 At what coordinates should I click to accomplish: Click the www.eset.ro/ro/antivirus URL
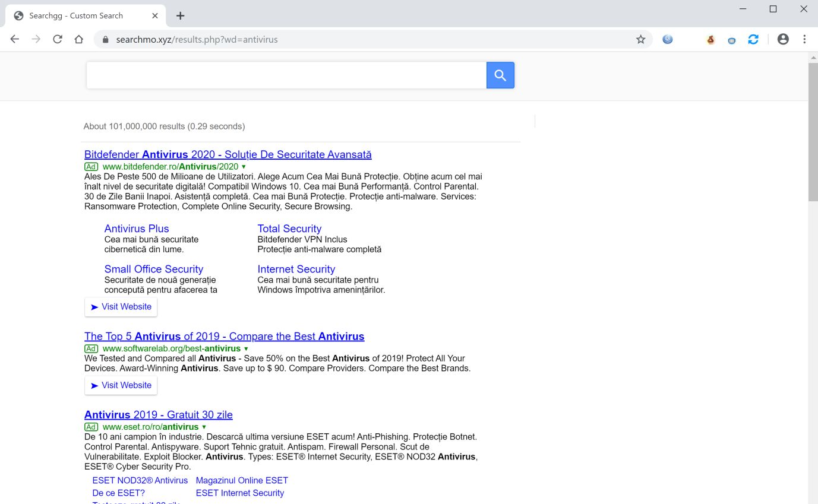151,427
